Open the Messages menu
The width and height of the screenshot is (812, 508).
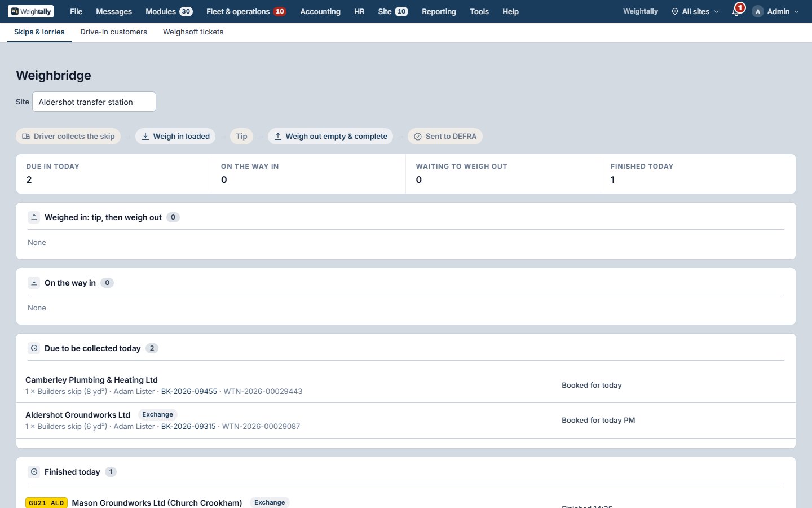point(114,11)
